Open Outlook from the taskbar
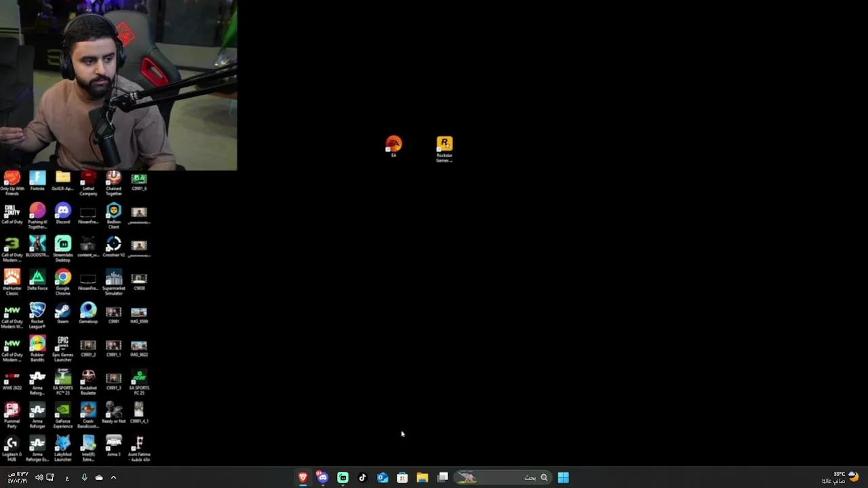 tap(382, 477)
